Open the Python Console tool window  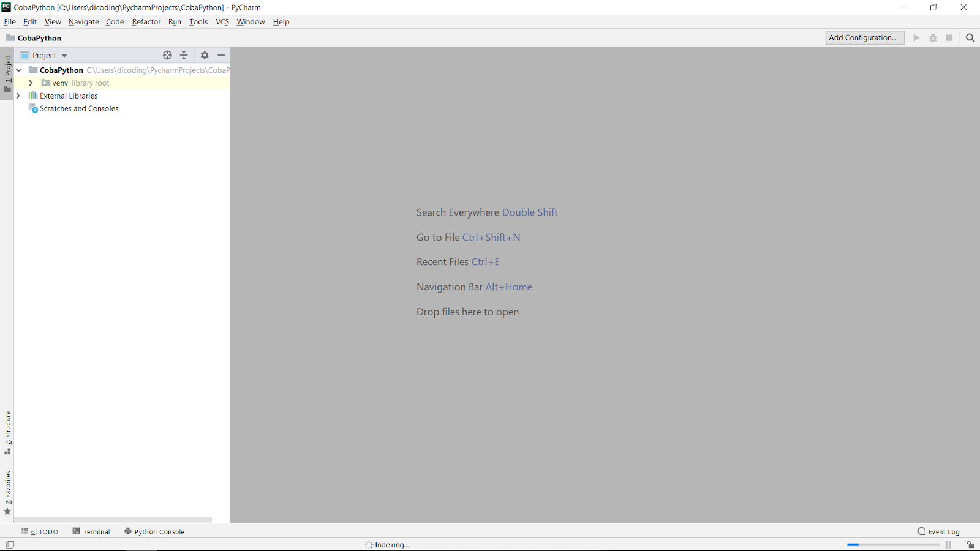pos(154,531)
